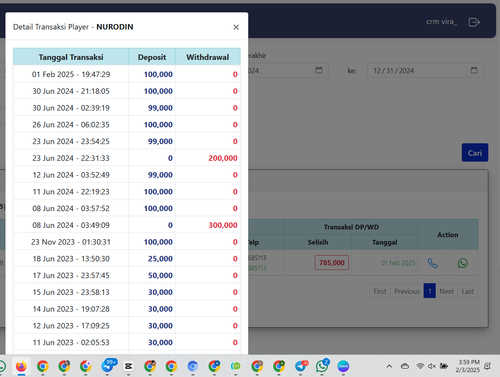Click the 12/31/2024 date input field
The image size is (500, 377).
(425, 70)
